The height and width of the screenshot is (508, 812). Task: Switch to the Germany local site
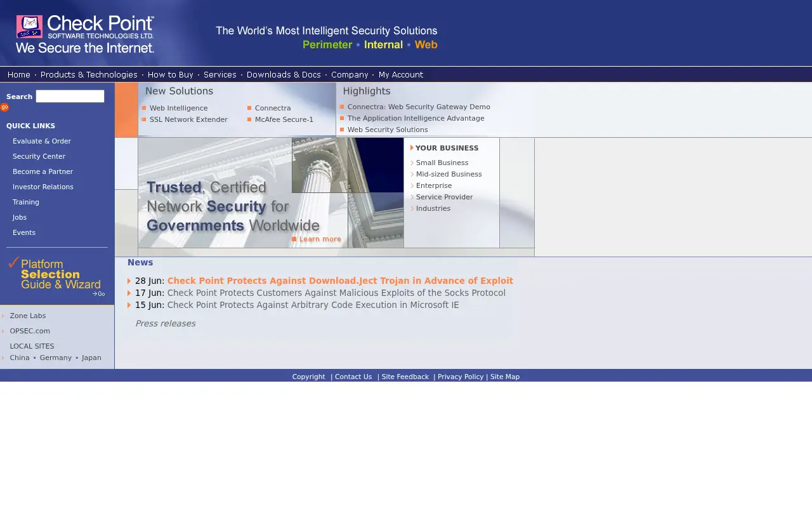coord(56,358)
